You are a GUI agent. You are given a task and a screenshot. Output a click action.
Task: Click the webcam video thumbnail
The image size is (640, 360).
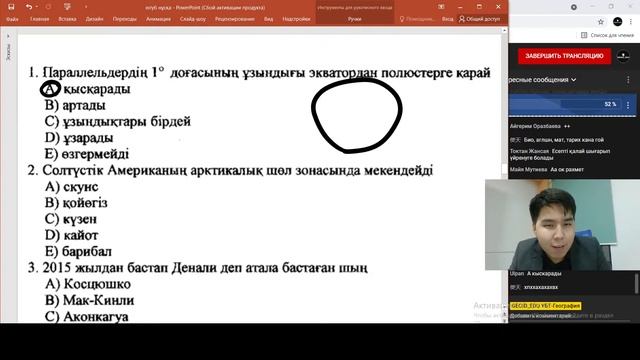(x=562, y=225)
